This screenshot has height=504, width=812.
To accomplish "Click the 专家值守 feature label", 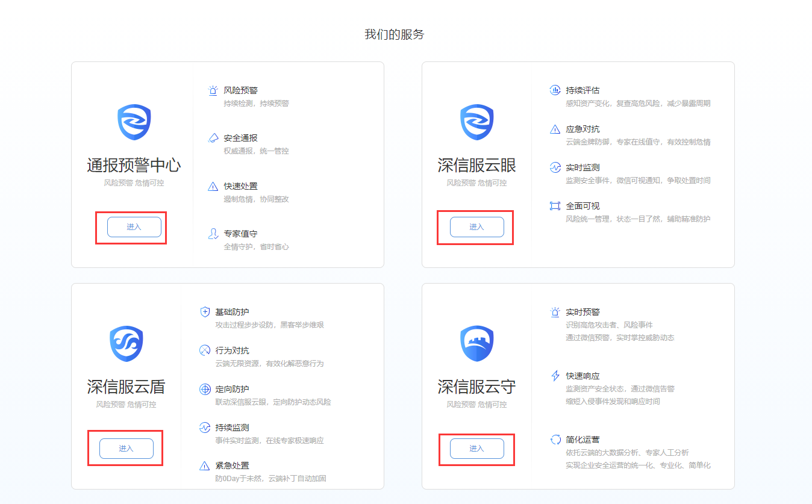I will click(240, 234).
